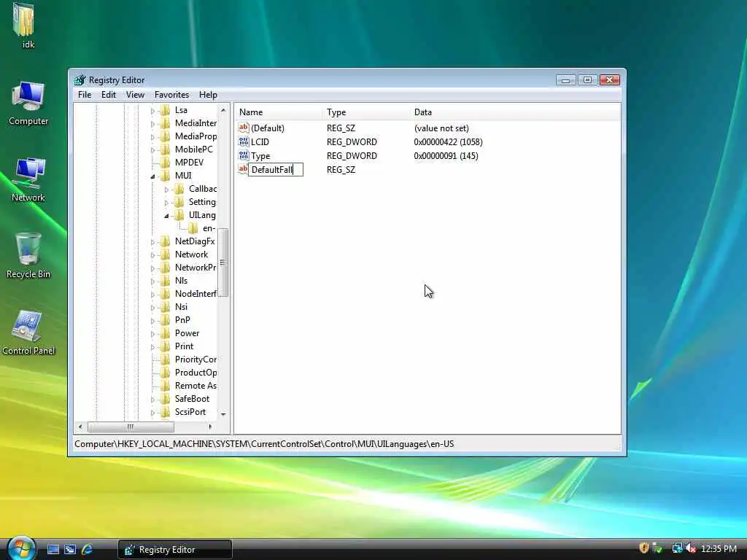Expand the Nls key
Screen dimensions: 747x560
[152, 281]
